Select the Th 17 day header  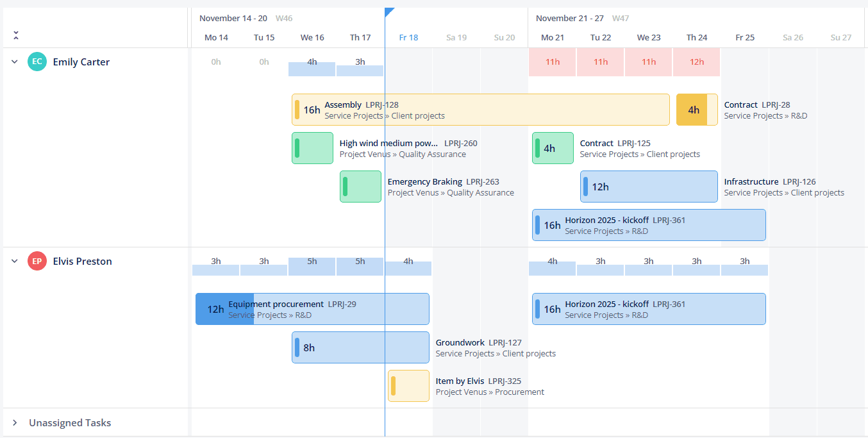coord(360,38)
